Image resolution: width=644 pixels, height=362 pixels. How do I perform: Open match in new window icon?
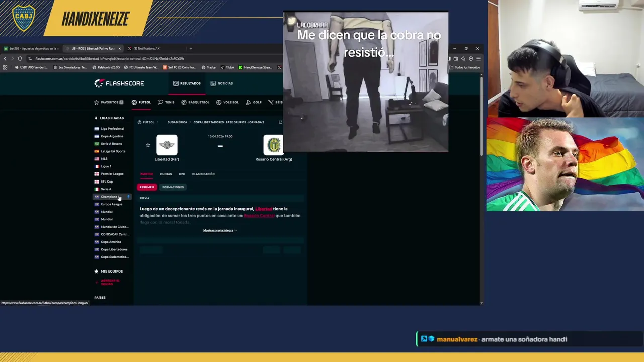[280, 122]
